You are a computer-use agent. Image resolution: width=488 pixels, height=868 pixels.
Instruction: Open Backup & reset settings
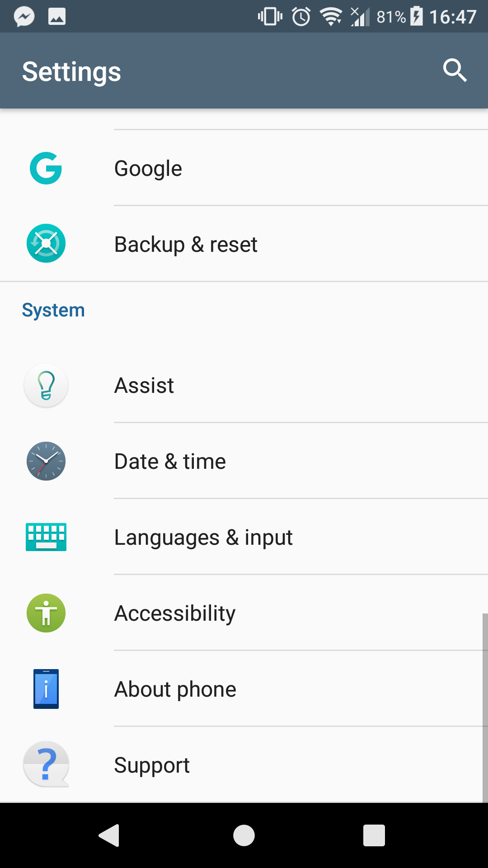[x=186, y=245]
